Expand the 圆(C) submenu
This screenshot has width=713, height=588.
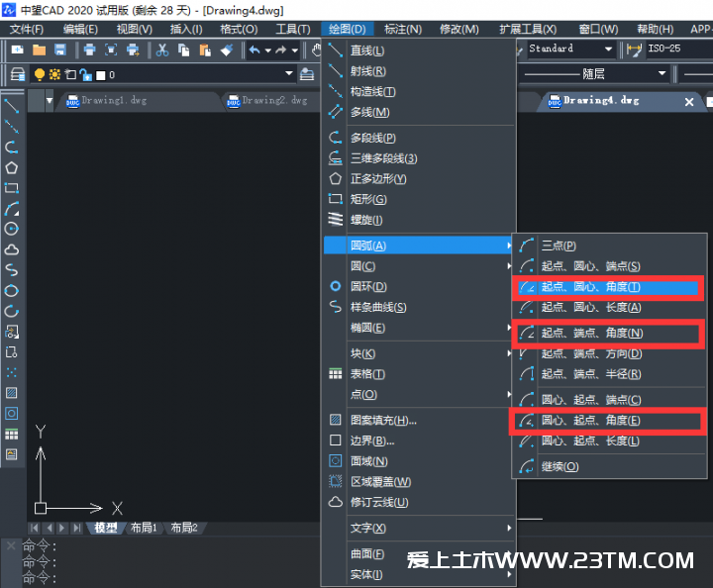pyautogui.click(x=420, y=266)
